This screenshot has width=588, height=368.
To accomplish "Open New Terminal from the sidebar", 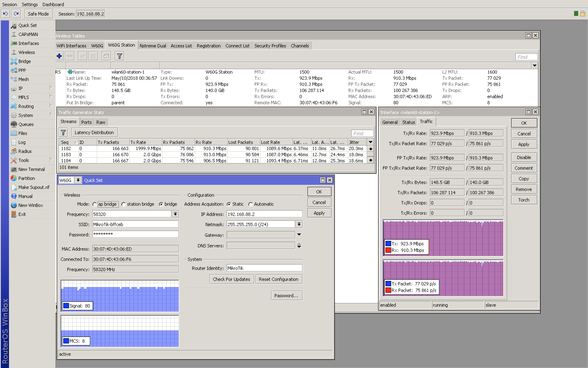I will pyautogui.click(x=31, y=169).
